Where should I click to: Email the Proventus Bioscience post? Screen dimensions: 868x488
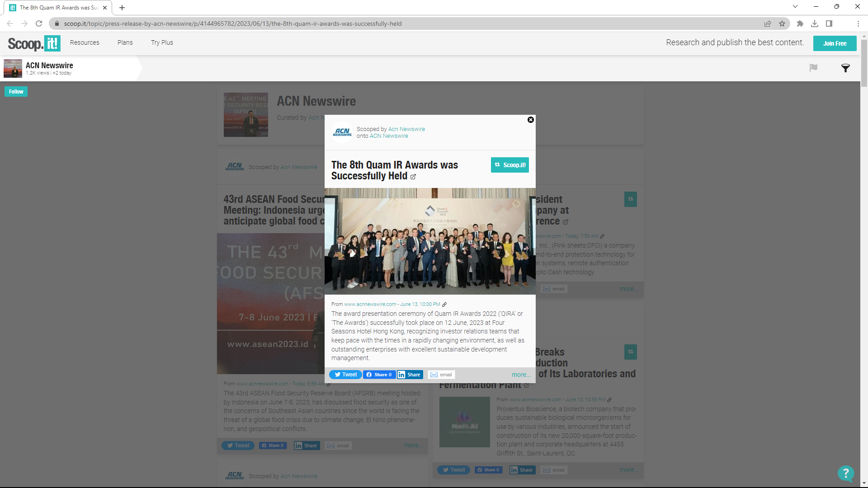click(554, 470)
